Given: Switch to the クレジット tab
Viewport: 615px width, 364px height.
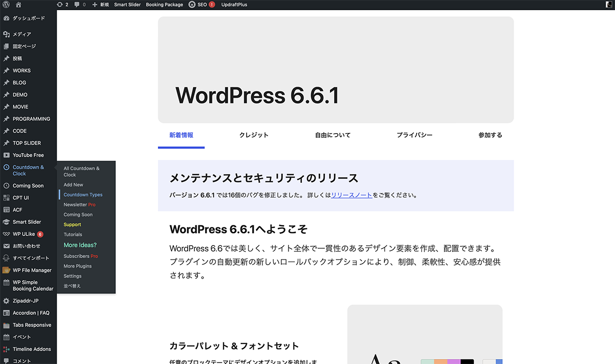Looking at the screenshot, I should (254, 135).
